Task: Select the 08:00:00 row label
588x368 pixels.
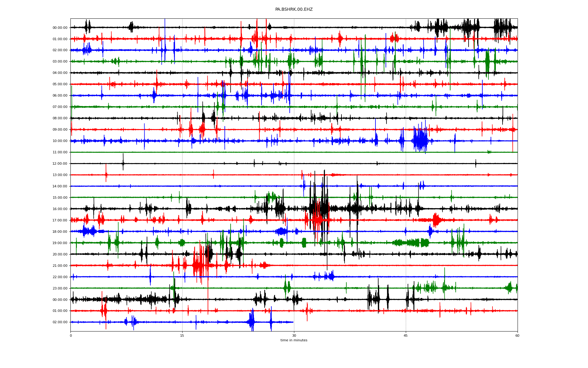Action: pos(60,118)
